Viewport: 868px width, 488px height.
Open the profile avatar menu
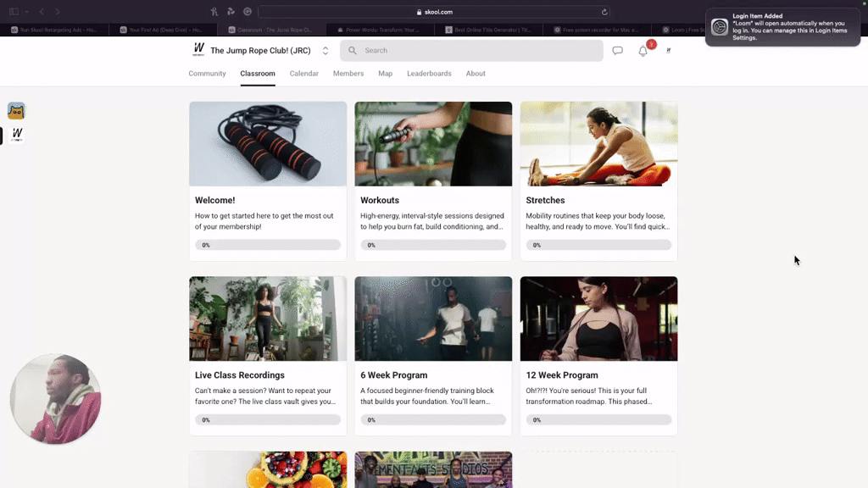pos(668,50)
